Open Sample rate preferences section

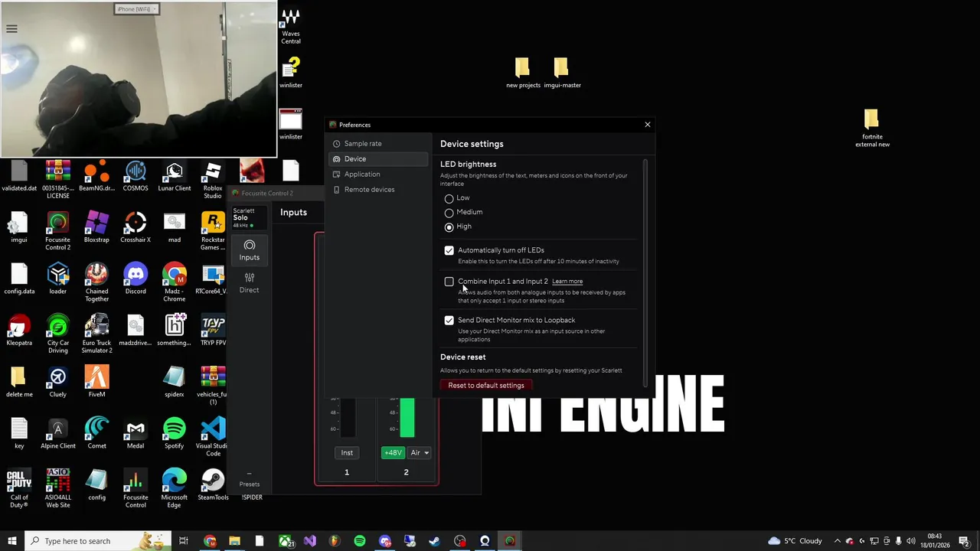click(378, 144)
